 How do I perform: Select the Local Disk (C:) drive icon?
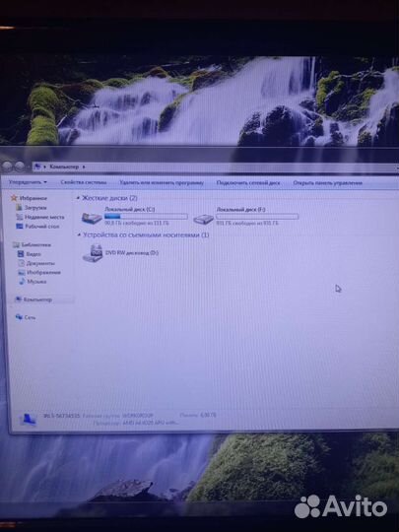pyautogui.click(x=92, y=218)
